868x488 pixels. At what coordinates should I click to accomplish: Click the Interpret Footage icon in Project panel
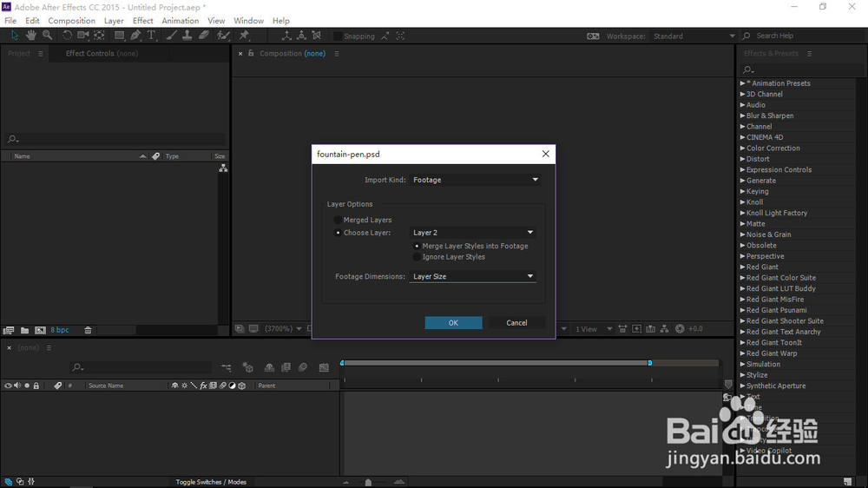pyautogui.click(x=9, y=330)
